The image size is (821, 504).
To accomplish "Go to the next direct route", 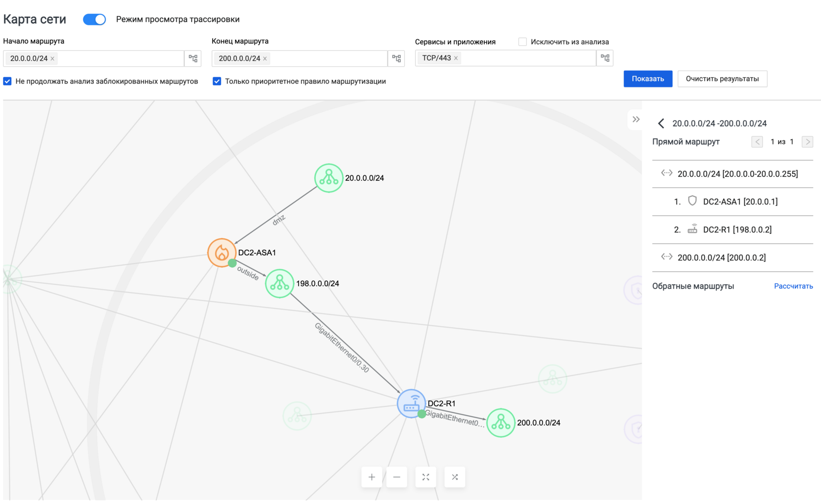I will pos(807,142).
